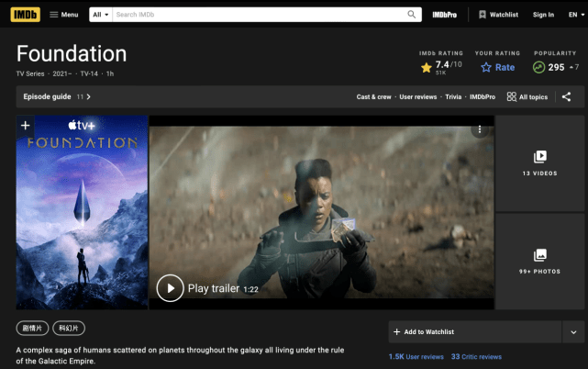Go to the IMDb home logo
The image size is (588, 369).
point(25,15)
